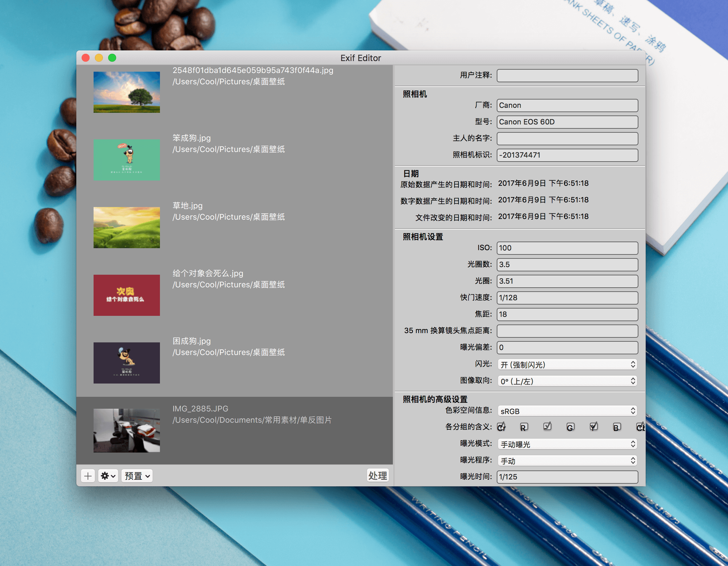Open the 色彩空间信息 sRGB dropdown
Image resolution: width=728 pixels, height=566 pixels.
pos(567,411)
